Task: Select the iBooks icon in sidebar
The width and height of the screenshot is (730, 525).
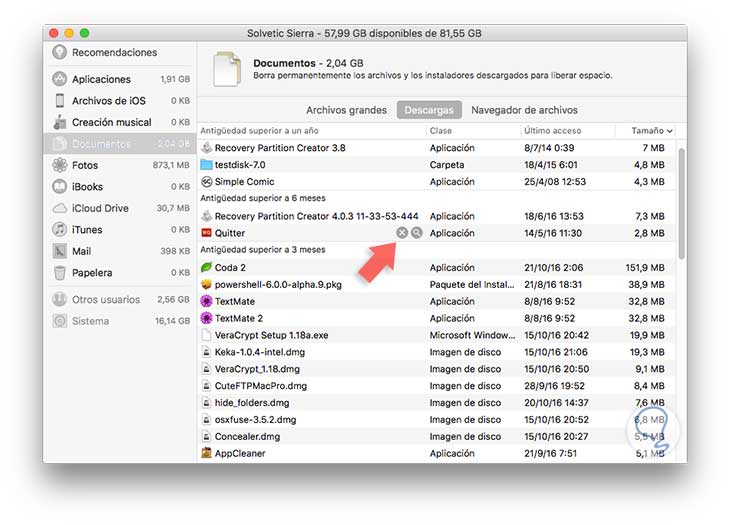Action: click(x=60, y=187)
